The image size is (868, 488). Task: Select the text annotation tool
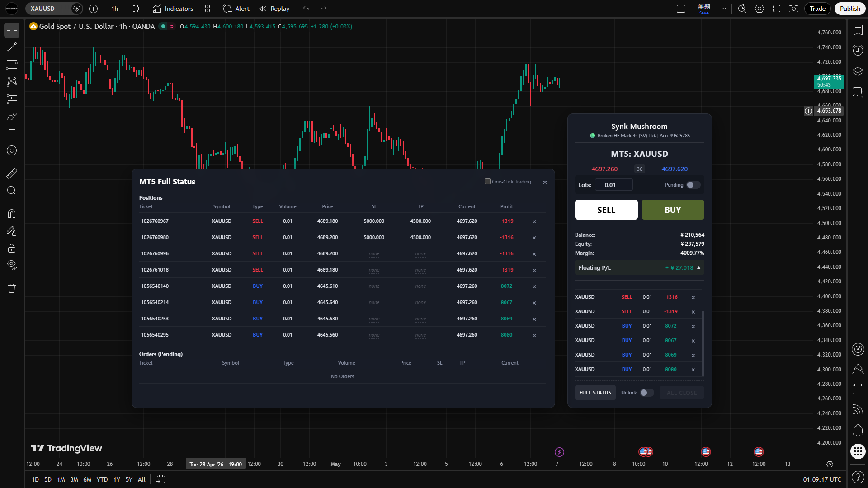point(12,133)
